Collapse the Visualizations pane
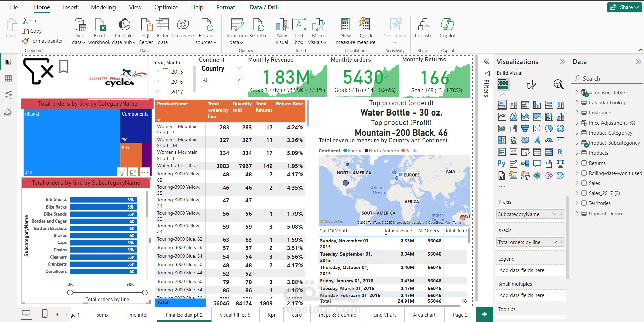The height and width of the screenshot is (322, 644). coord(563,62)
